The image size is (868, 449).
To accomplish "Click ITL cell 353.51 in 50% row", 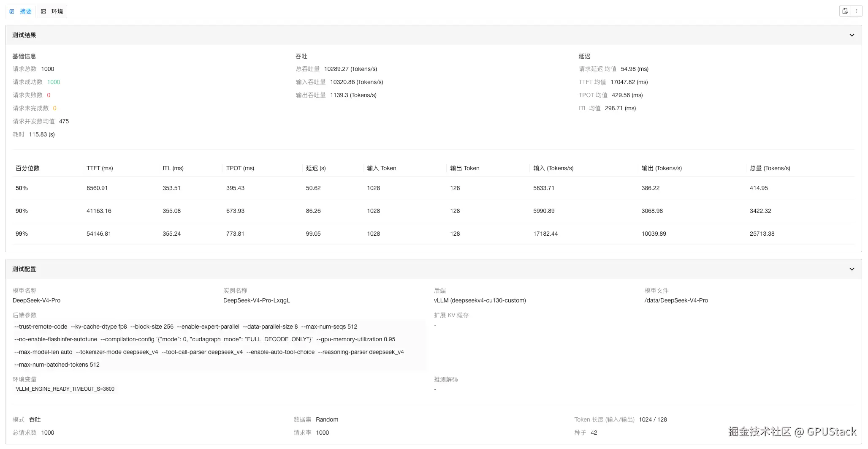I will click(171, 188).
